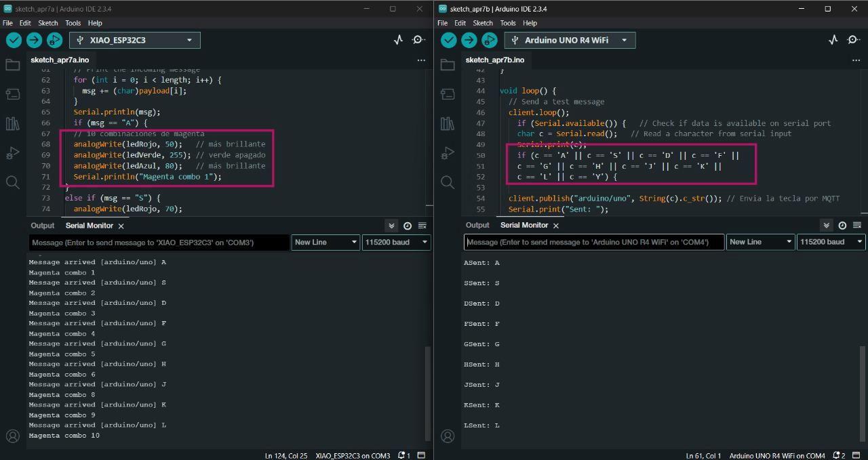Open 115200 baud dropdown in left Serial Monitor

click(397, 242)
